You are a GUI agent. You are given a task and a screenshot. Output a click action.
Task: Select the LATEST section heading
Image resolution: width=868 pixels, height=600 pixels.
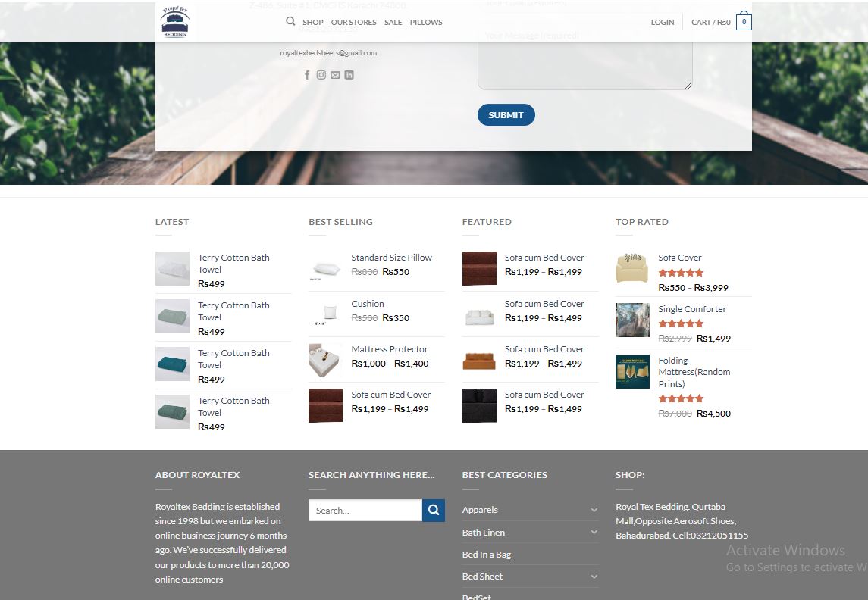point(172,222)
